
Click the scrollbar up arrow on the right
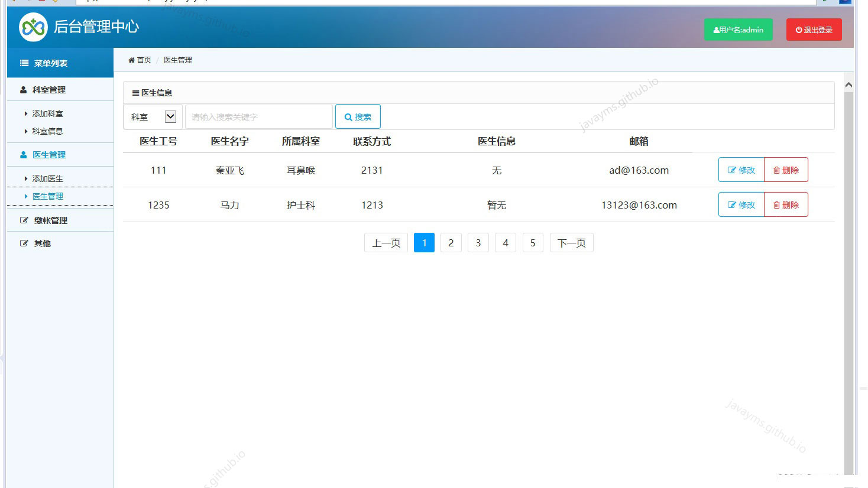848,84
